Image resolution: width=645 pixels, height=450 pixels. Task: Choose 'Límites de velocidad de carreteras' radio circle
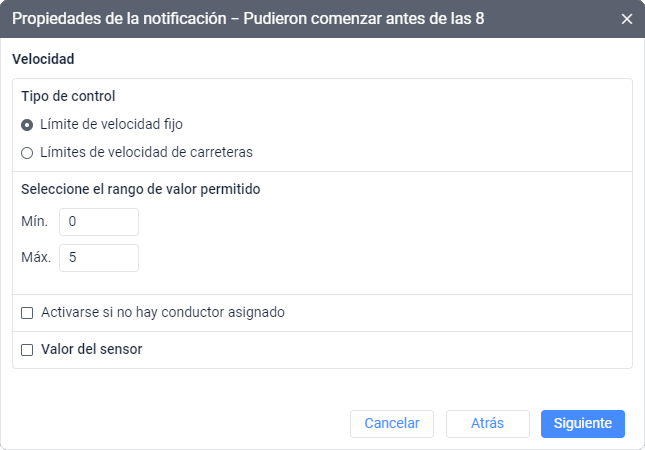coord(27,153)
